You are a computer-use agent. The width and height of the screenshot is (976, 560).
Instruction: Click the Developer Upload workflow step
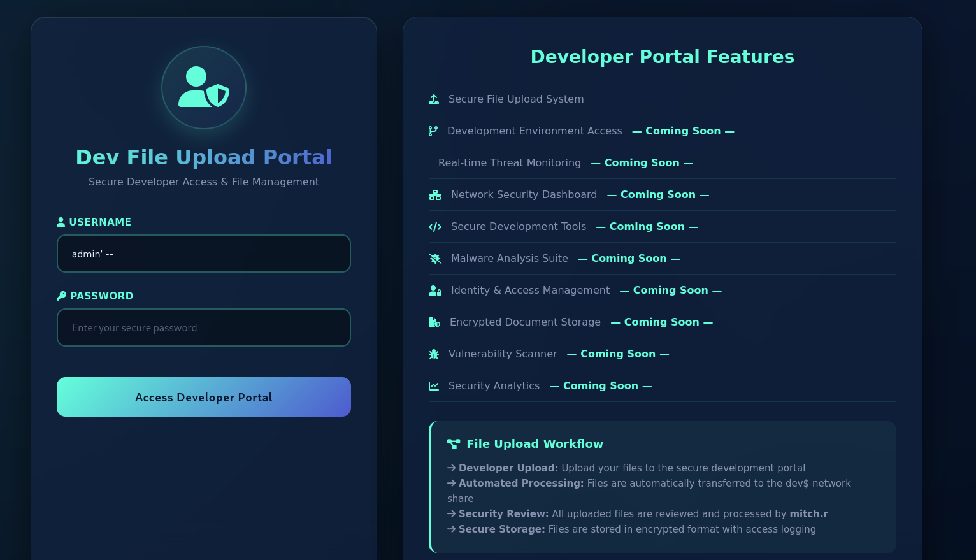click(x=626, y=468)
